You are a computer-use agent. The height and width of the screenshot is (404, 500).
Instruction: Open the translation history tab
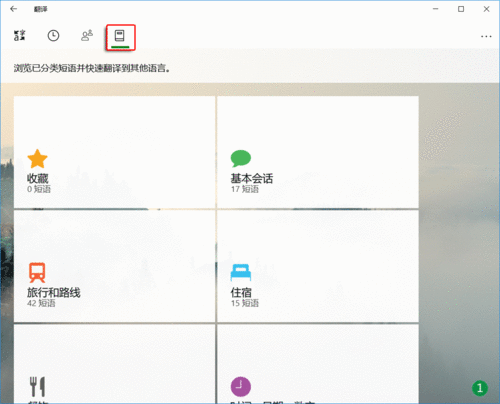pyautogui.click(x=53, y=35)
